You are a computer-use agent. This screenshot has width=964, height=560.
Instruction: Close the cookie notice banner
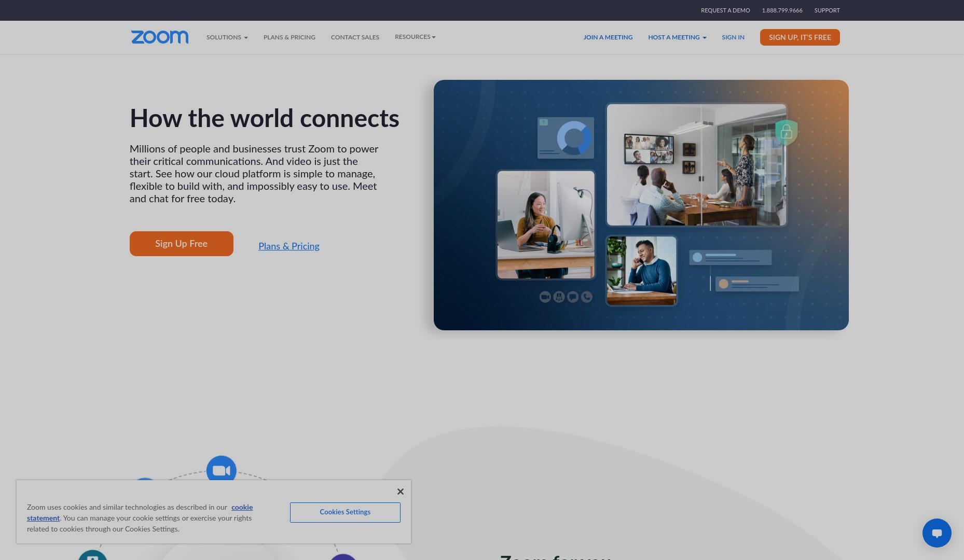(400, 492)
